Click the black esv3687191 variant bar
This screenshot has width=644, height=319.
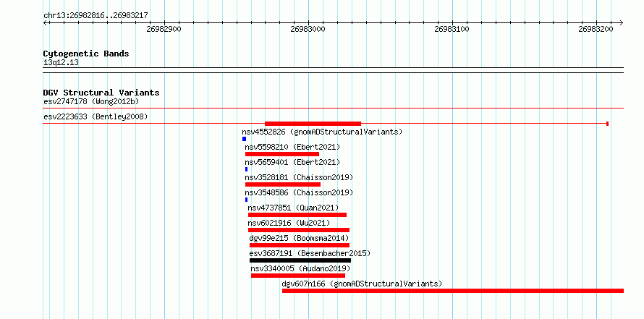pyautogui.click(x=300, y=260)
